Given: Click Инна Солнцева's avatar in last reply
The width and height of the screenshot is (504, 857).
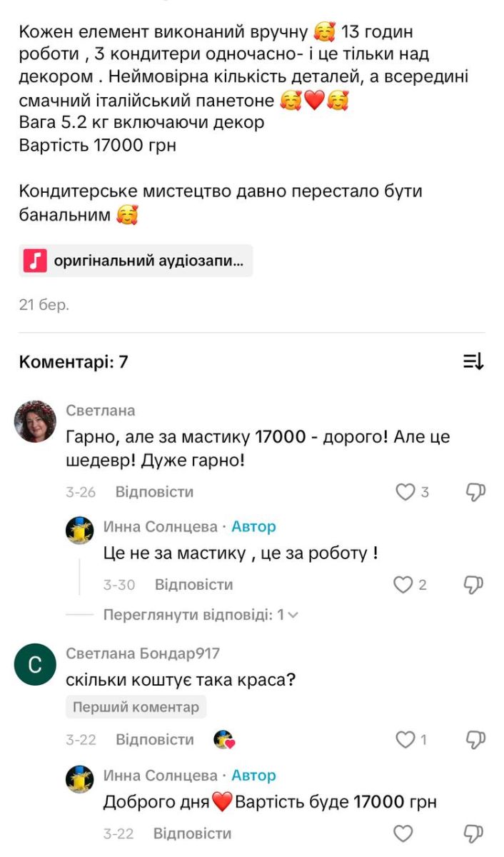Looking at the screenshot, I should point(80,779).
